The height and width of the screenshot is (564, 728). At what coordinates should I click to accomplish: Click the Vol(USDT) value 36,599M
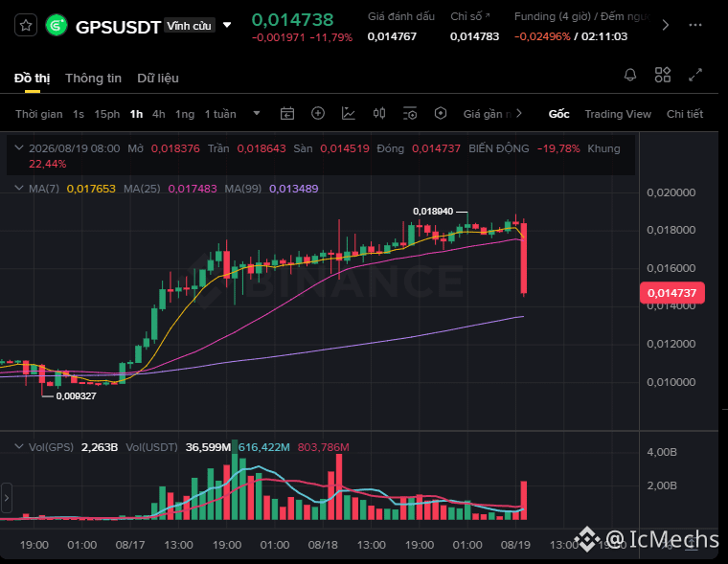click(x=208, y=447)
